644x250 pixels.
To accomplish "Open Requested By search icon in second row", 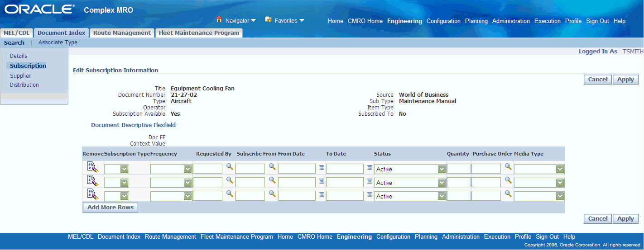I will [x=230, y=180].
